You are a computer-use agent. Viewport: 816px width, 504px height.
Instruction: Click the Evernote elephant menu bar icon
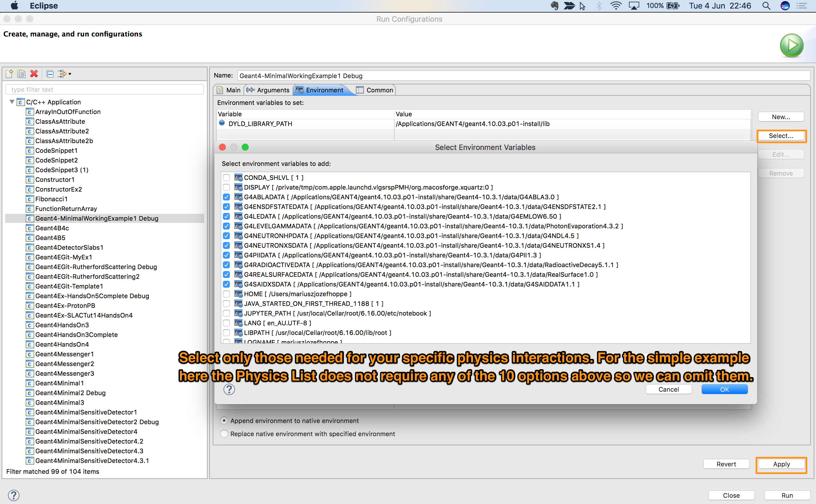[x=555, y=6]
